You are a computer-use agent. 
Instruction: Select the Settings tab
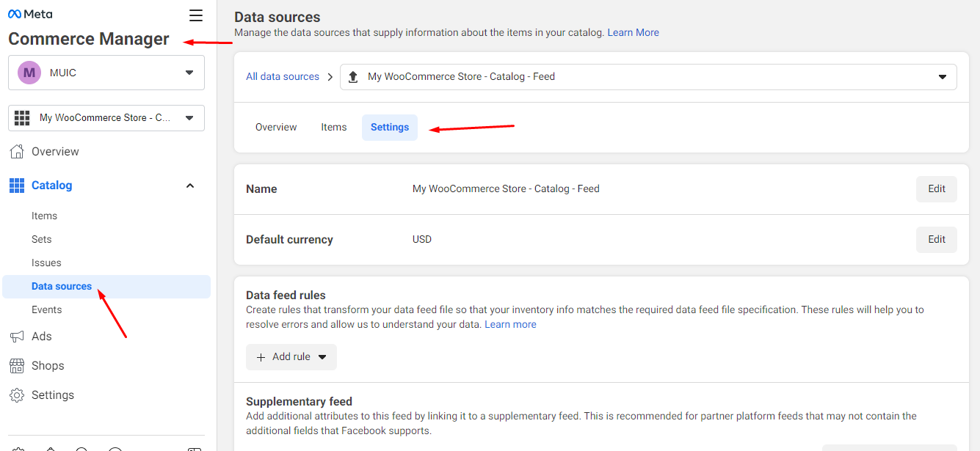(390, 128)
